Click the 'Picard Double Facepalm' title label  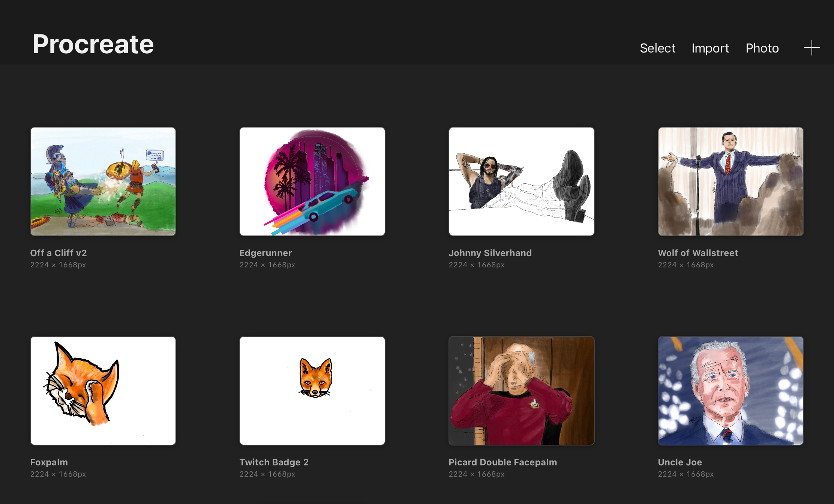(503, 462)
